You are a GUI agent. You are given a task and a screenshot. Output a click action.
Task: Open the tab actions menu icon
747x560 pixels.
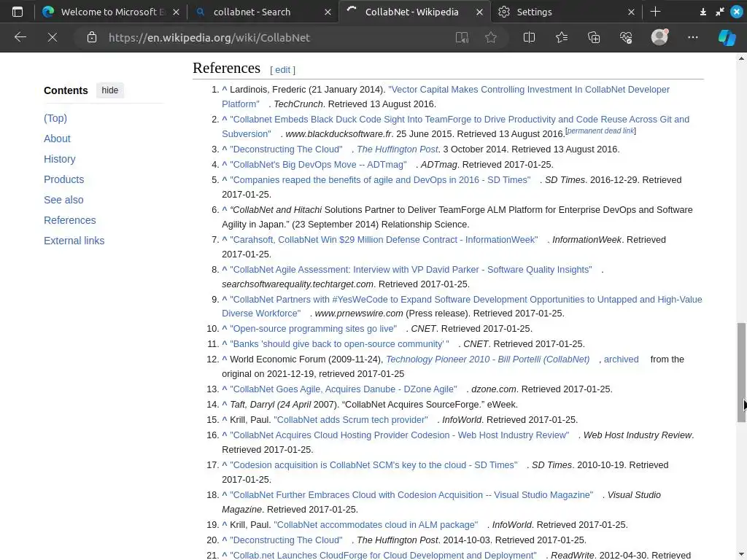click(x=18, y=12)
